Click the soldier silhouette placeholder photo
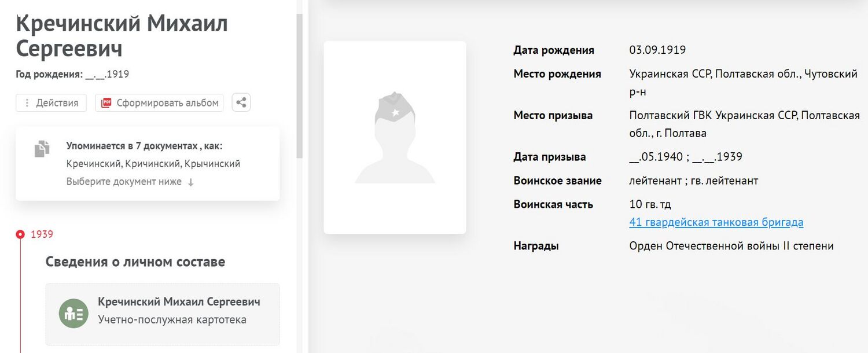 point(395,138)
